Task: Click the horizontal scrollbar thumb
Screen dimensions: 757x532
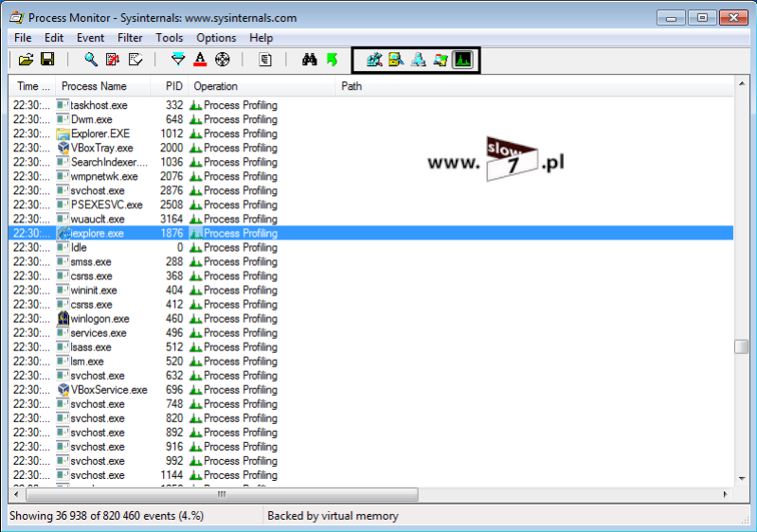Action: point(222,494)
